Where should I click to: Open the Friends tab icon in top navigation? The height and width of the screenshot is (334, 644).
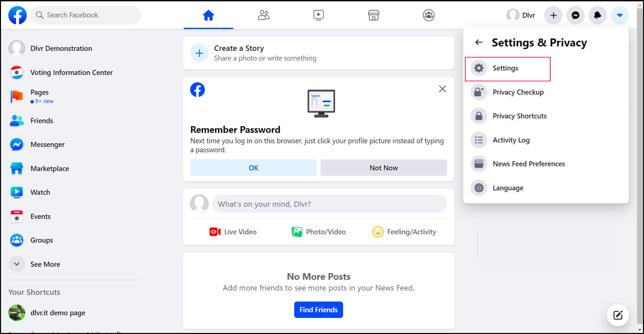tap(264, 15)
